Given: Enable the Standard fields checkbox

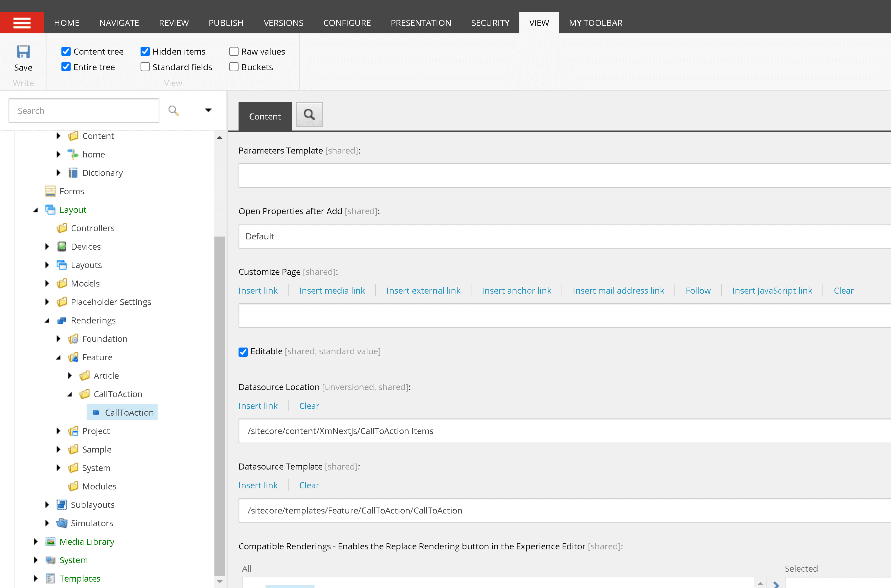Looking at the screenshot, I should (x=145, y=66).
